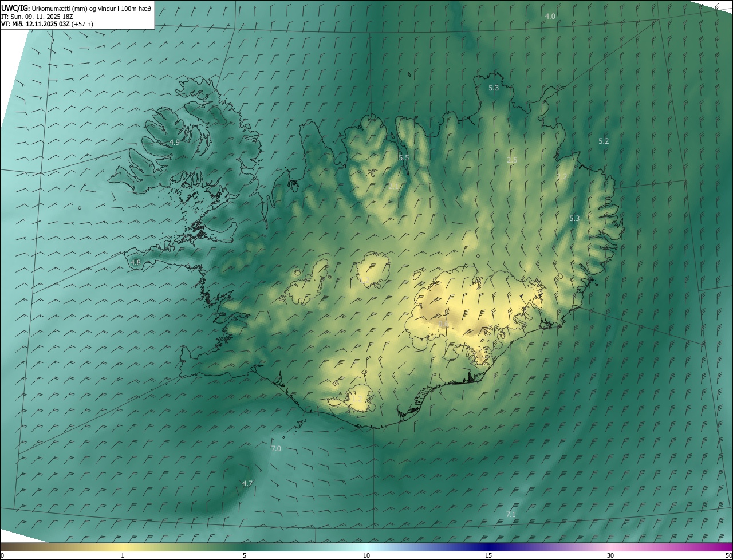Screen dimensions: 733x560
Task: Click the 5.3 label near the east fjords
Action: (575, 219)
